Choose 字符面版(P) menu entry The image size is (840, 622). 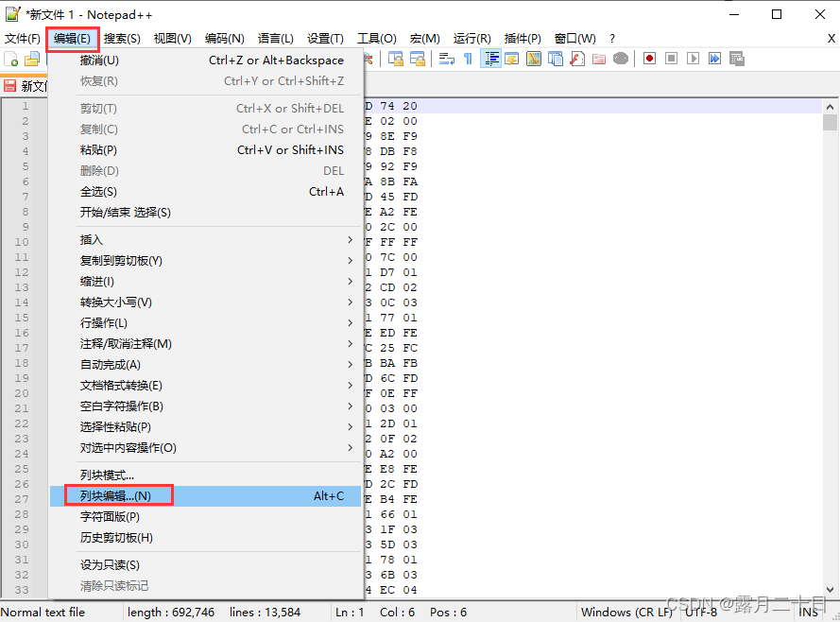point(206,517)
